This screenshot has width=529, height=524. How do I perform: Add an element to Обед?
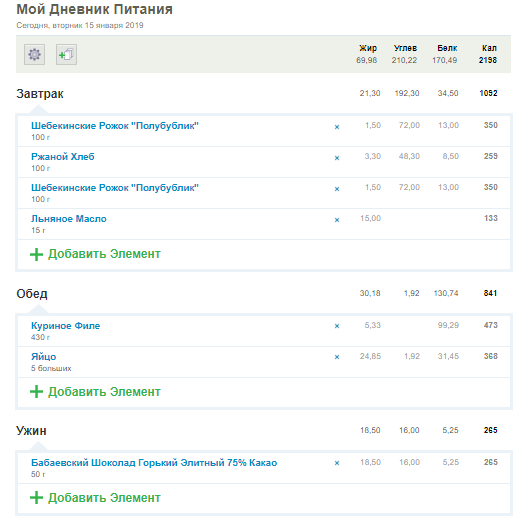(95, 392)
